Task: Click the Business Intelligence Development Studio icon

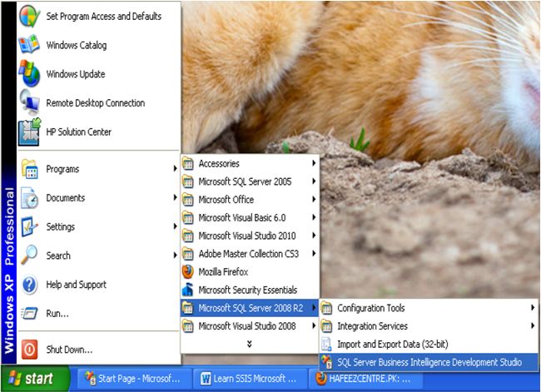Action: tap(327, 362)
